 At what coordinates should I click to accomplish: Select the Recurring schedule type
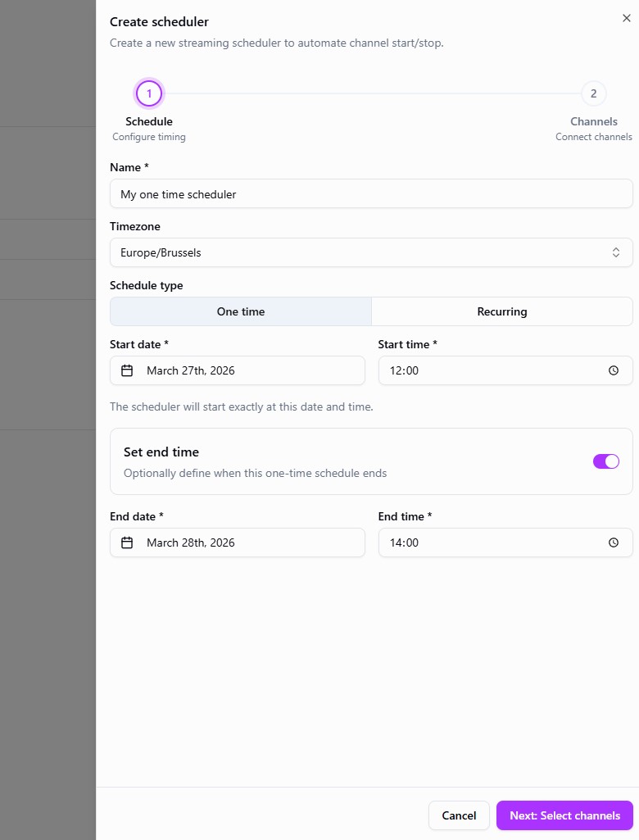[x=501, y=311]
